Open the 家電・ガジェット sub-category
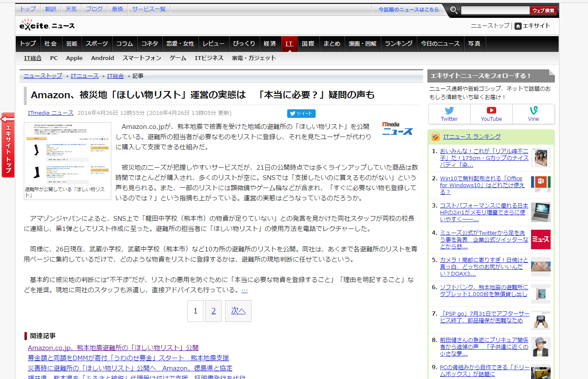 pos(254,58)
